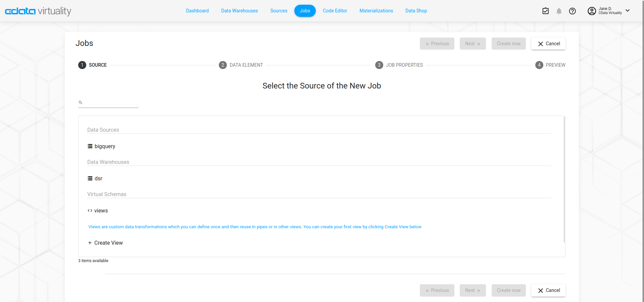Open the Code Editor tab

[335, 11]
